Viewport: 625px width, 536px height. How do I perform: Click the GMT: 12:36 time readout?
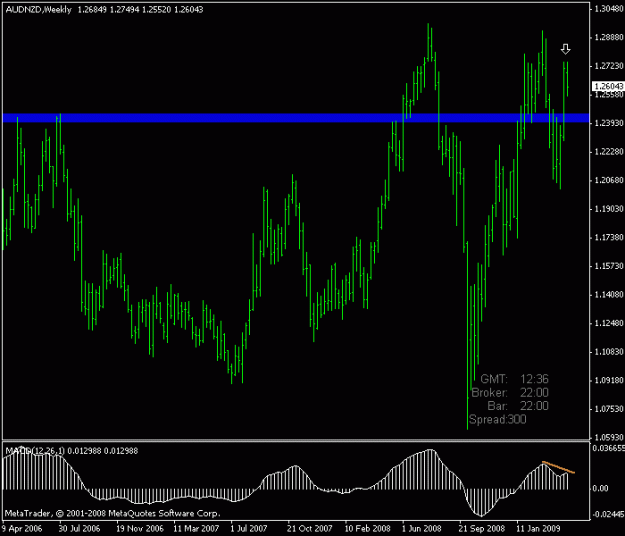coord(514,379)
